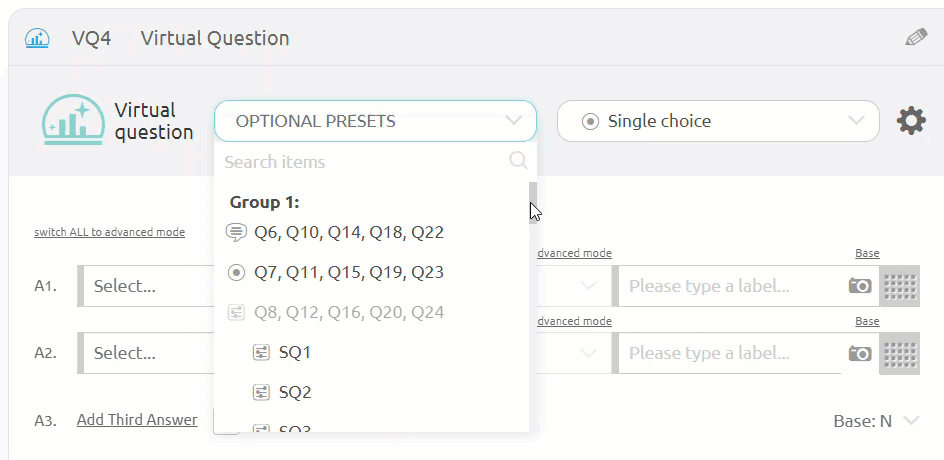Click the dropdown list scrollbar thumb
The height and width of the screenshot is (460, 944).
pos(533,203)
